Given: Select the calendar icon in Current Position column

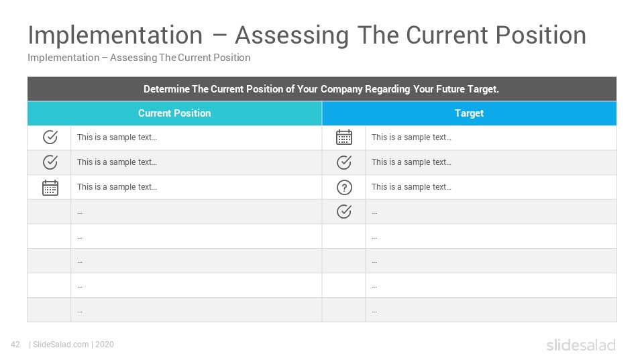Looking at the screenshot, I should click(x=50, y=188).
